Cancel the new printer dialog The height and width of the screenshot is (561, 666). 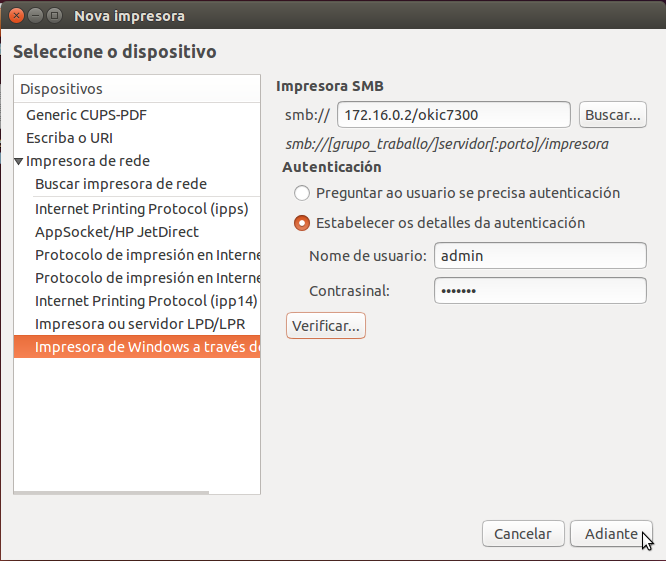(x=523, y=533)
